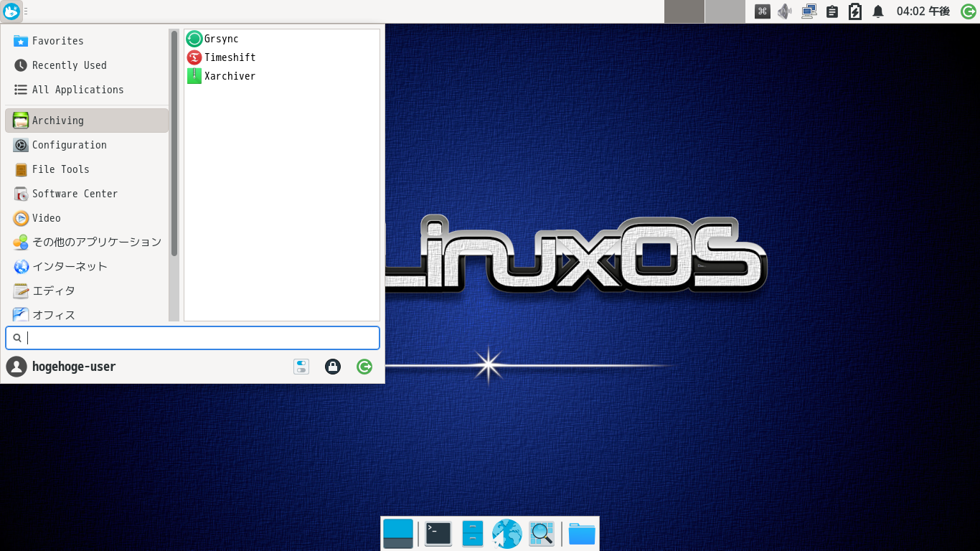Launch the web browser globe dock icon
The width and height of the screenshot is (980, 551).
click(507, 534)
